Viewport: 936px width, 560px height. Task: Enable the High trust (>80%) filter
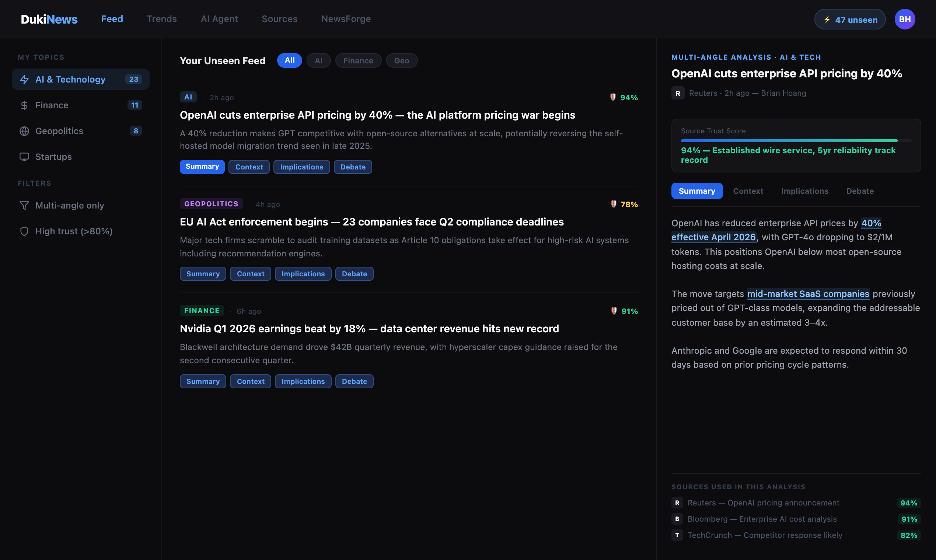tap(74, 231)
